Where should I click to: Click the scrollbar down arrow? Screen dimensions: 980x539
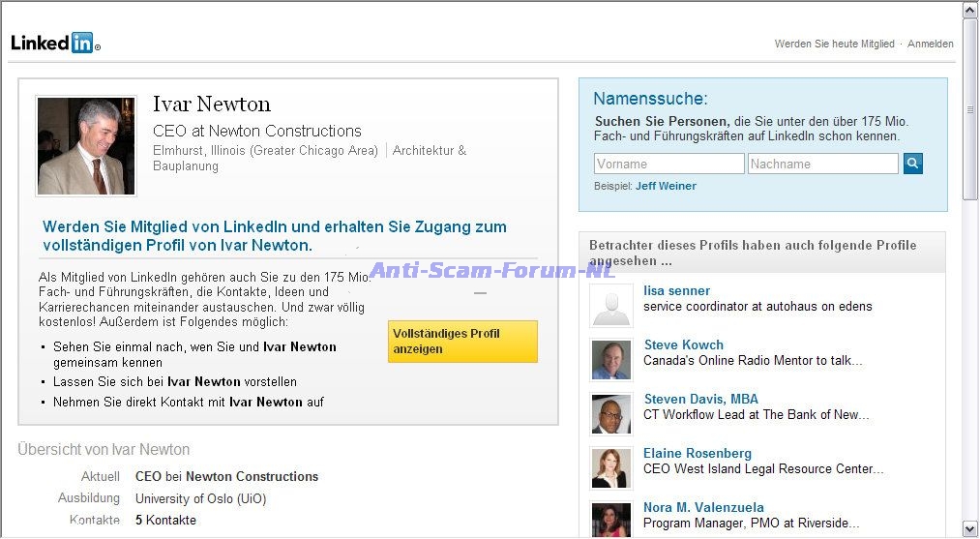tap(969, 528)
